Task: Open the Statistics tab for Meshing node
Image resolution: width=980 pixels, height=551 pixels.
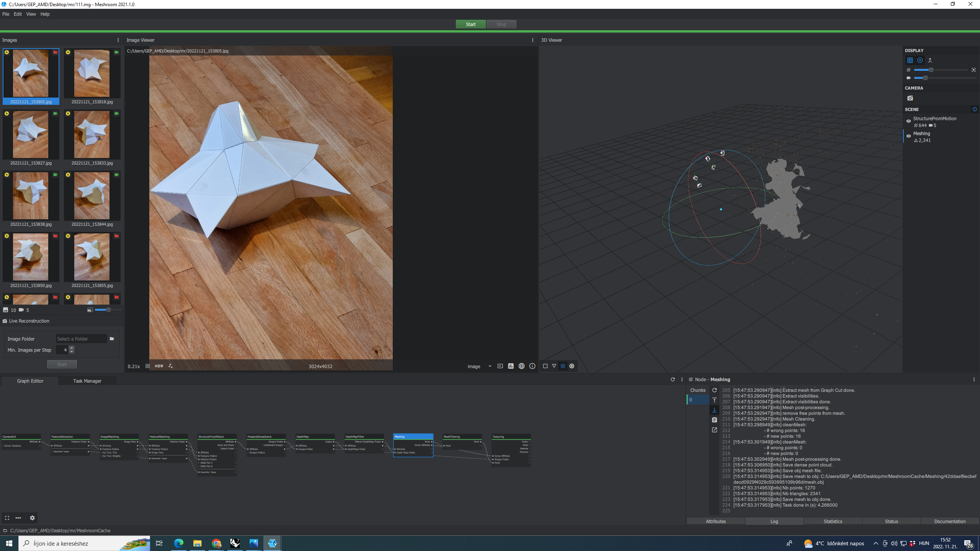Action: 833,521
